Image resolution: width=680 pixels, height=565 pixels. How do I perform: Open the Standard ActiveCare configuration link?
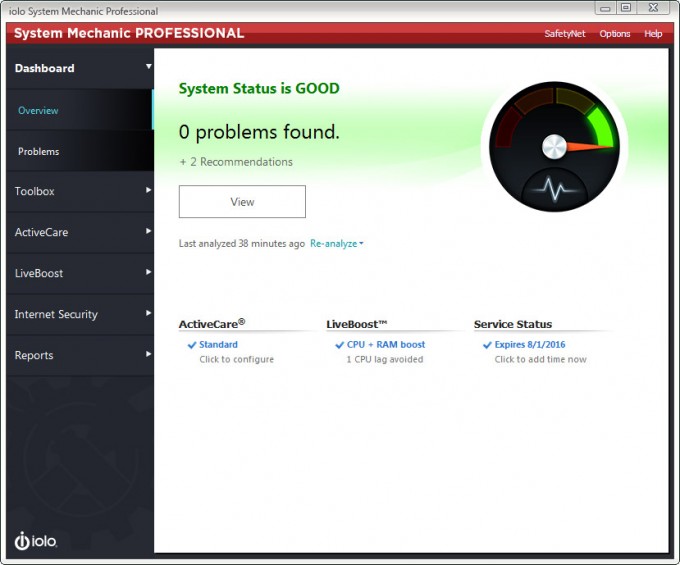(x=218, y=345)
